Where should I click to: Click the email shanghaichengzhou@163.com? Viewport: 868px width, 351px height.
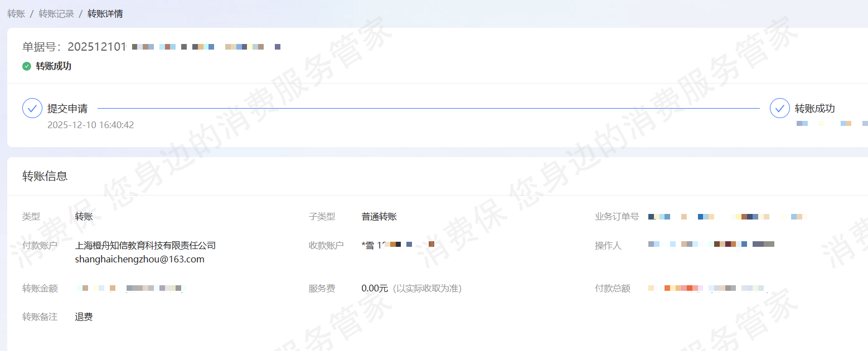click(140, 259)
